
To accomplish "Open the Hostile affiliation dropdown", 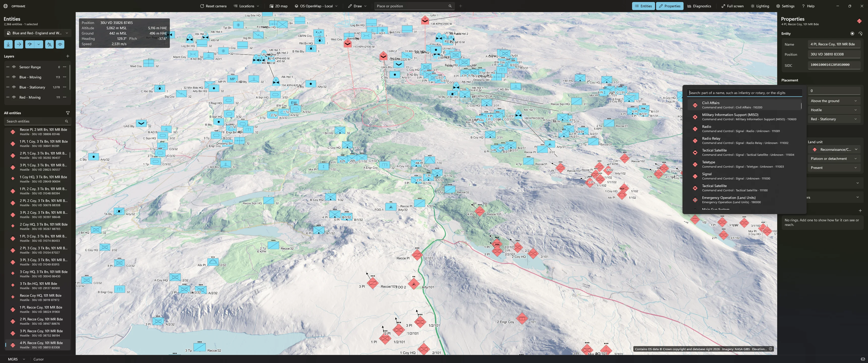I will coord(834,110).
